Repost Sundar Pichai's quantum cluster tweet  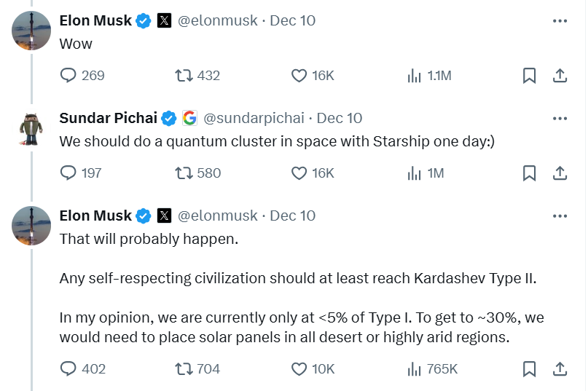(x=185, y=173)
